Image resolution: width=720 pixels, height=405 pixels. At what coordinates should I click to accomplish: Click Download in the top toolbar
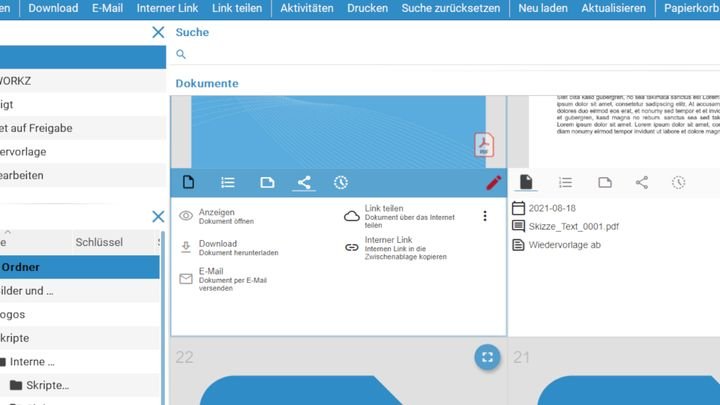pyautogui.click(x=53, y=8)
